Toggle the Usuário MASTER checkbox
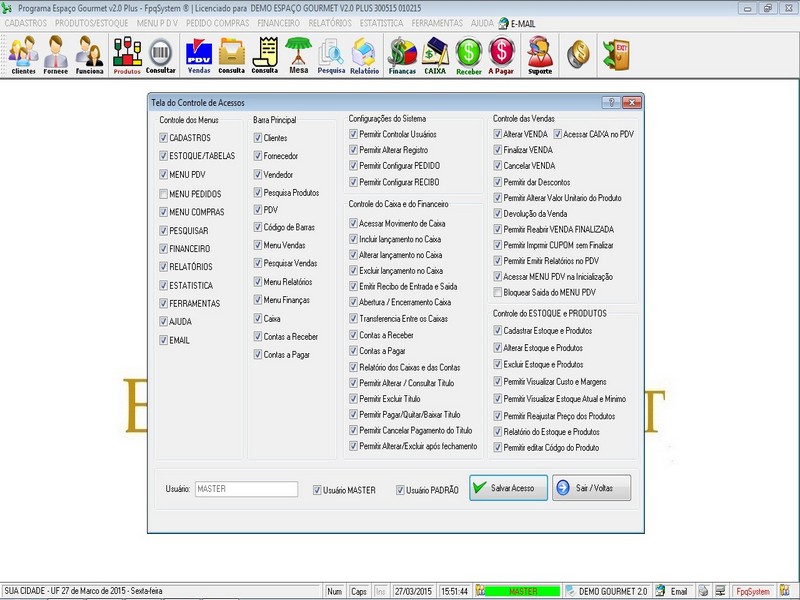Viewport: 800px width, 600px height. [x=317, y=490]
